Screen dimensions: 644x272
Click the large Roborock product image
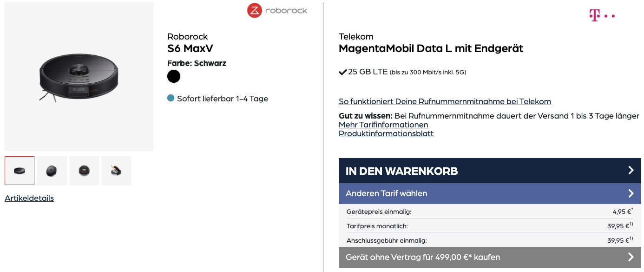click(x=79, y=77)
